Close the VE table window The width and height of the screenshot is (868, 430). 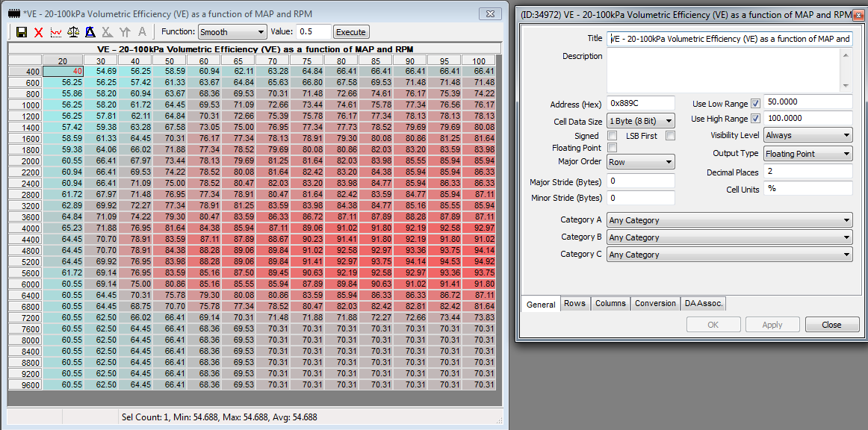[x=490, y=14]
